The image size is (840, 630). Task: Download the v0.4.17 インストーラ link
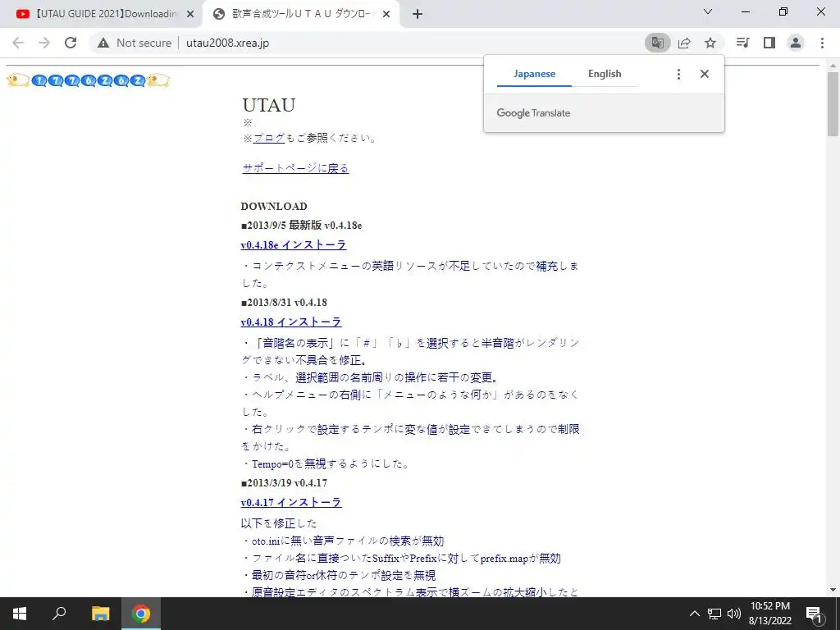point(291,503)
